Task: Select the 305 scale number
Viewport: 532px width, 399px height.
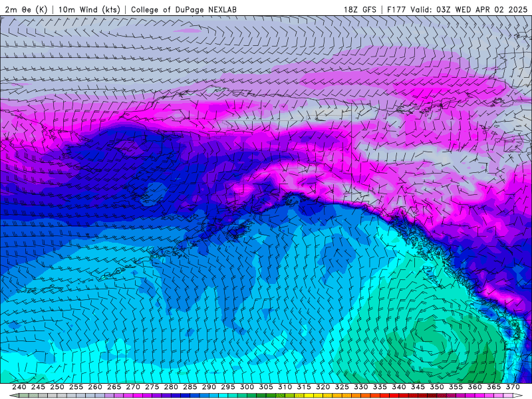Action: pyautogui.click(x=266, y=387)
